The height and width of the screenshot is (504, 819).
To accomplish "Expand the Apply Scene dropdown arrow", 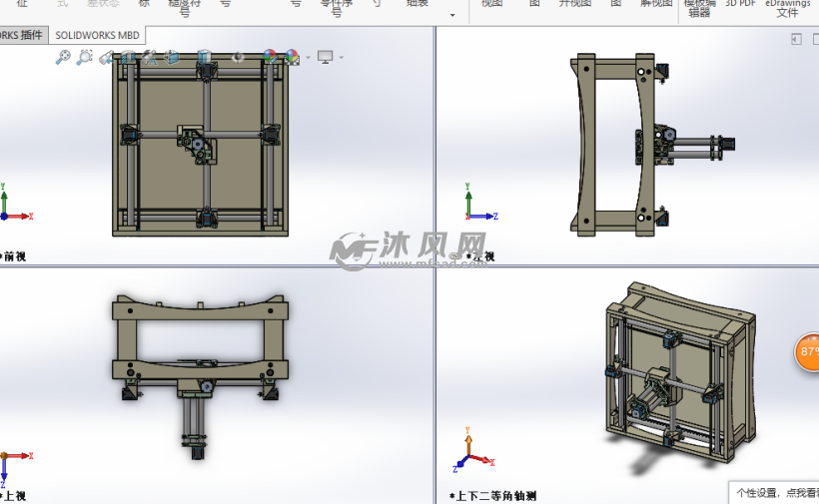I will tap(307, 58).
